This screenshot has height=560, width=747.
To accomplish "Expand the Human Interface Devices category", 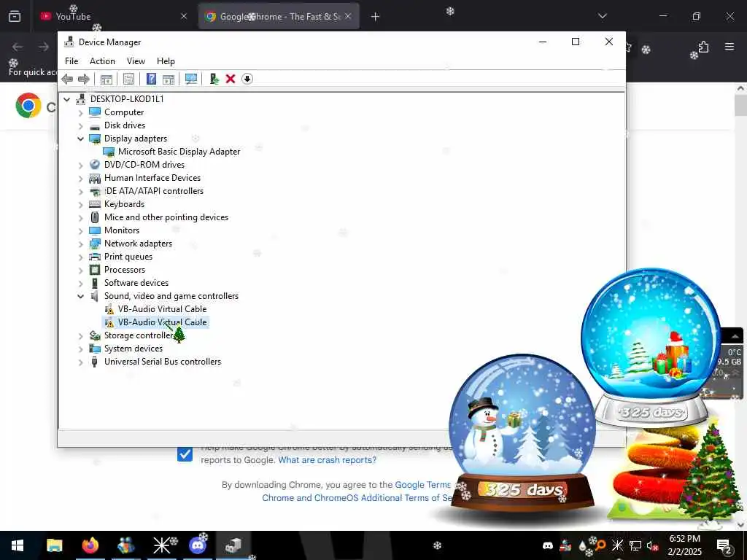I will (80, 179).
